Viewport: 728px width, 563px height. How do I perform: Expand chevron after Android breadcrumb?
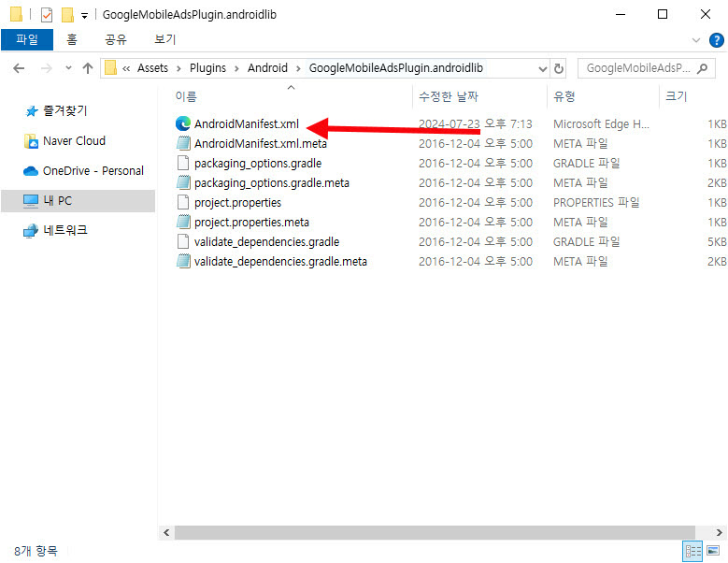(298, 69)
